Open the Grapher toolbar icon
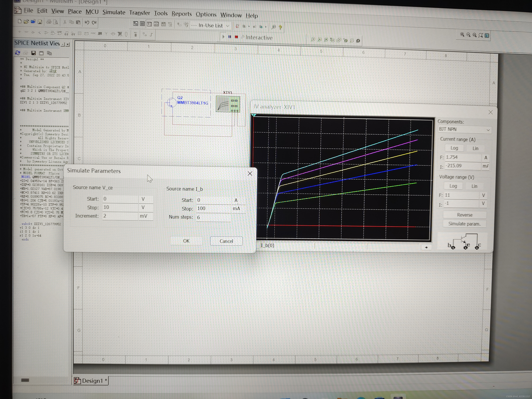This screenshot has height=399, width=532. (x=156, y=24)
